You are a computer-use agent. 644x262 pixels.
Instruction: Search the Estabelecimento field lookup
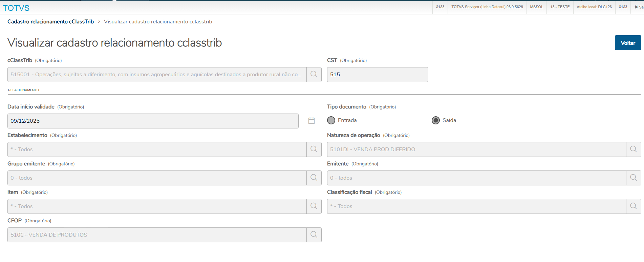tap(314, 149)
